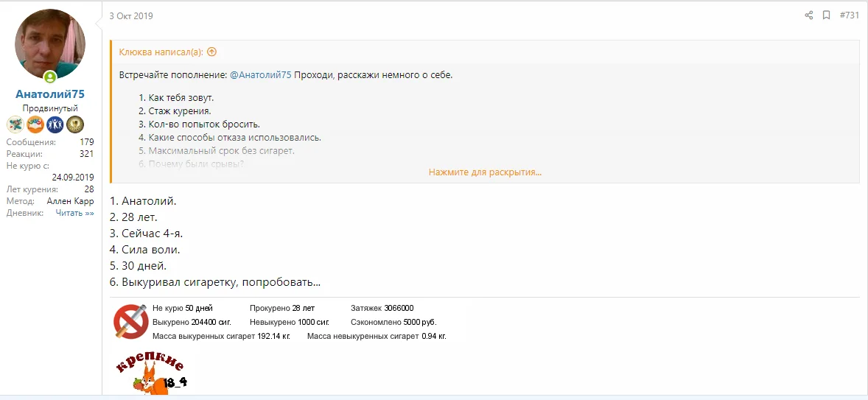Click the reactions count value 321
This screenshot has width=868, height=400.
coord(87,154)
